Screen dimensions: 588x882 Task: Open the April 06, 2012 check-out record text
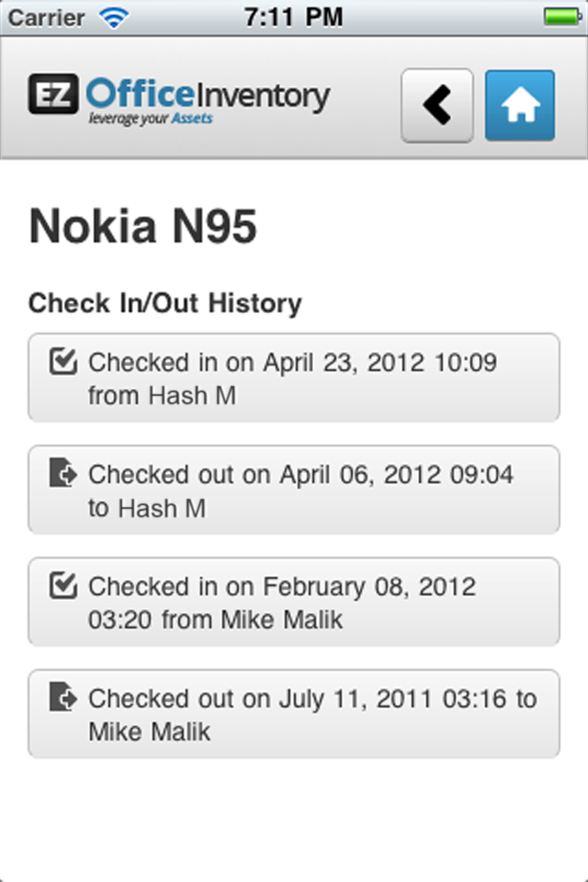click(x=300, y=491)
